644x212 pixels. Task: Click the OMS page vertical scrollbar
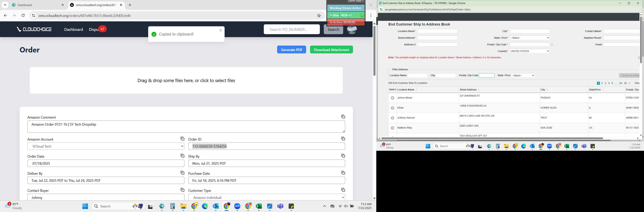[x=374, y=51]
